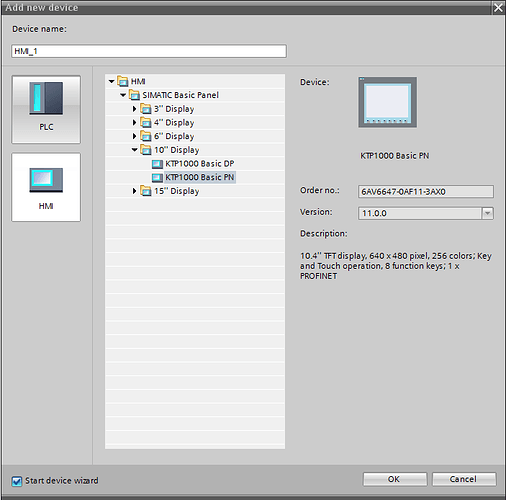Click the Order no. field
This screenshot has width=506, height=500.
(x=426, y=192)
